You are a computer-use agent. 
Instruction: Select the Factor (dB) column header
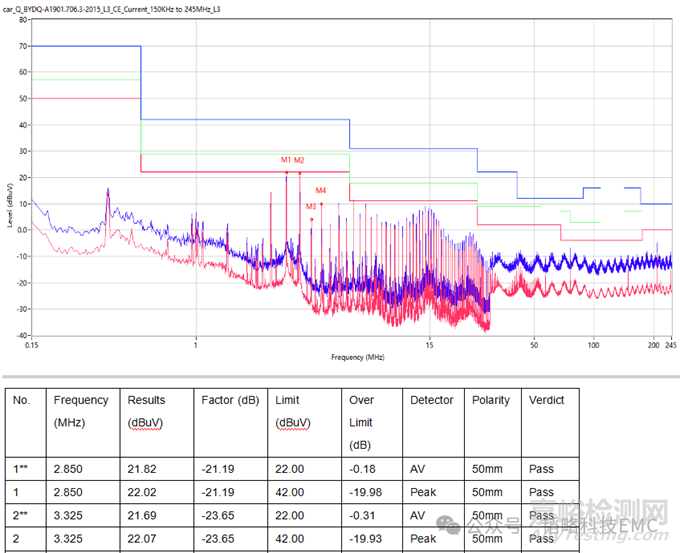(230, 400)
